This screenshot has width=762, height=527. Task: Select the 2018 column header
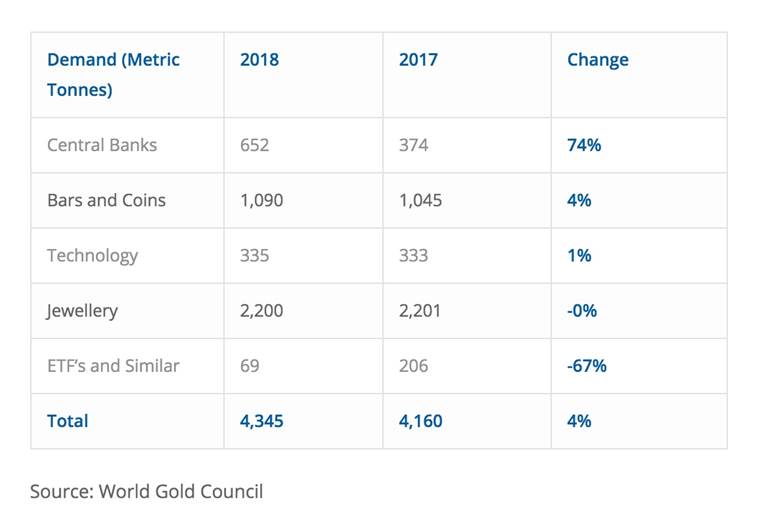tap(259, 59)
